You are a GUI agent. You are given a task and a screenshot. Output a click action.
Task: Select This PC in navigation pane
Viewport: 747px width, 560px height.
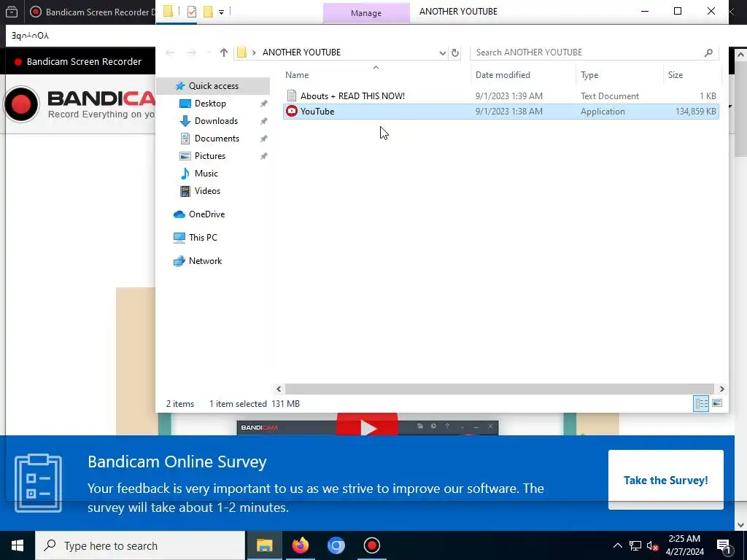203,238
